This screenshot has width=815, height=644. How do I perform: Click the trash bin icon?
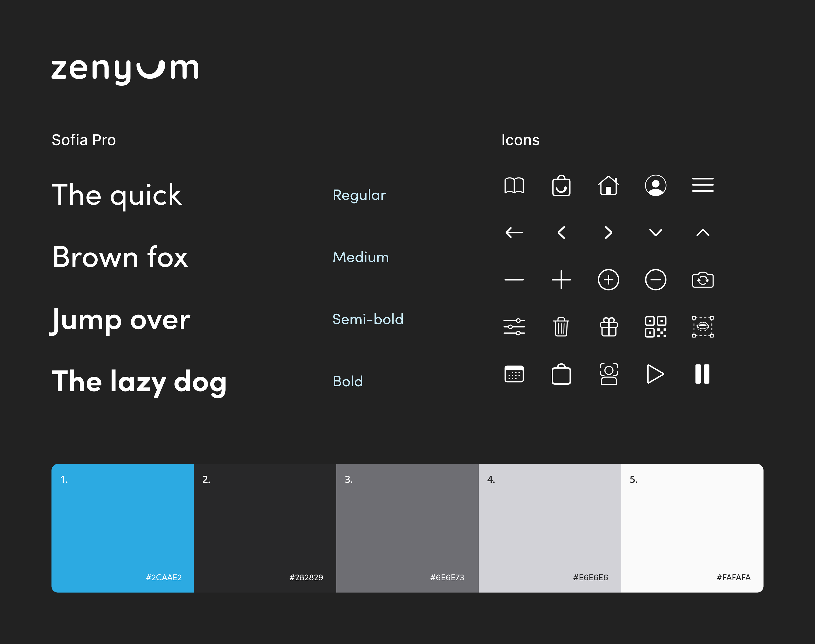click(x=561, y=327)
